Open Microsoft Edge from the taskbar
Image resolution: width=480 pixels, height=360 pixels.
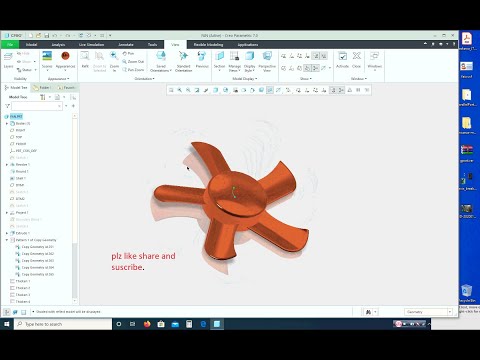click(x=203, y=324)
